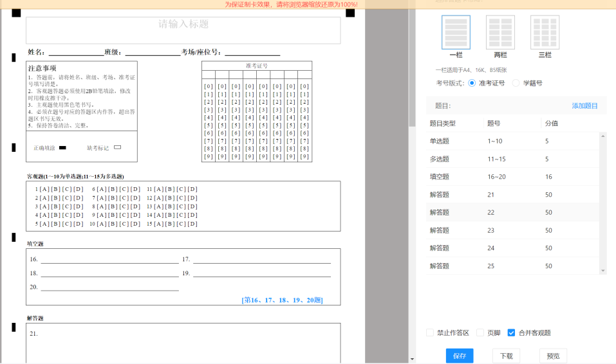Click the 客观题 section heading on sheet
The width and height of the screenshot is (616, 364).
tap(75, 176)
